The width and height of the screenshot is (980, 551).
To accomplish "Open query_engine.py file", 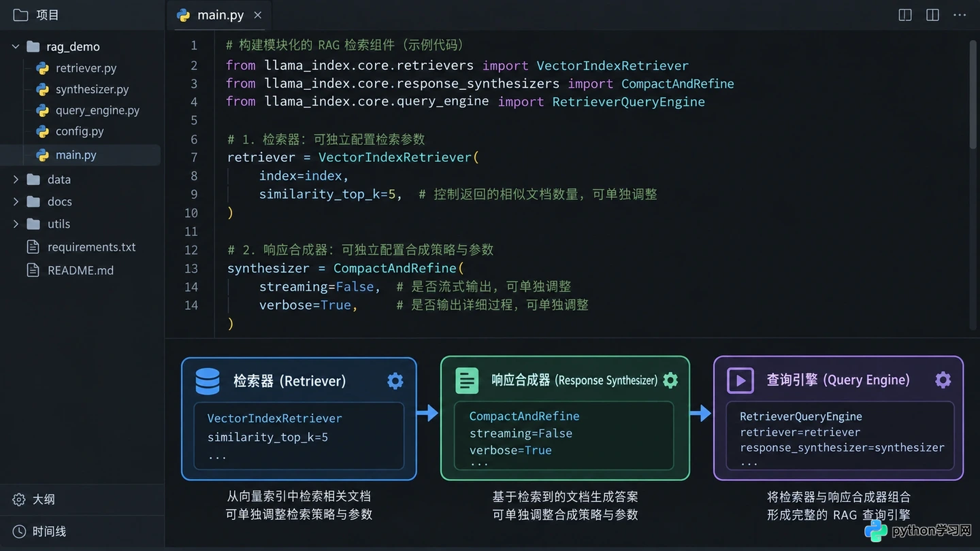I will [x=97, y=110].
